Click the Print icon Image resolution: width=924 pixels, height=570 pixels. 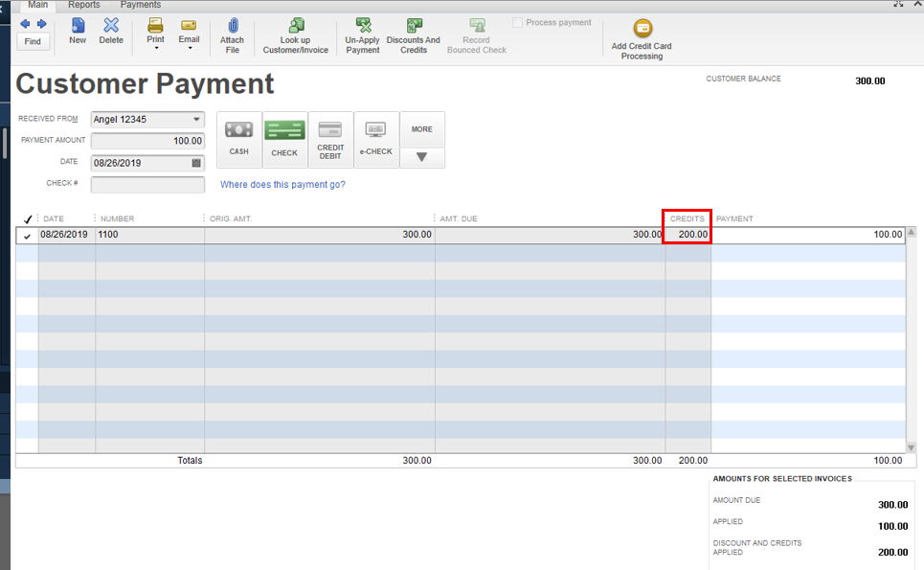tap(155, 25)
